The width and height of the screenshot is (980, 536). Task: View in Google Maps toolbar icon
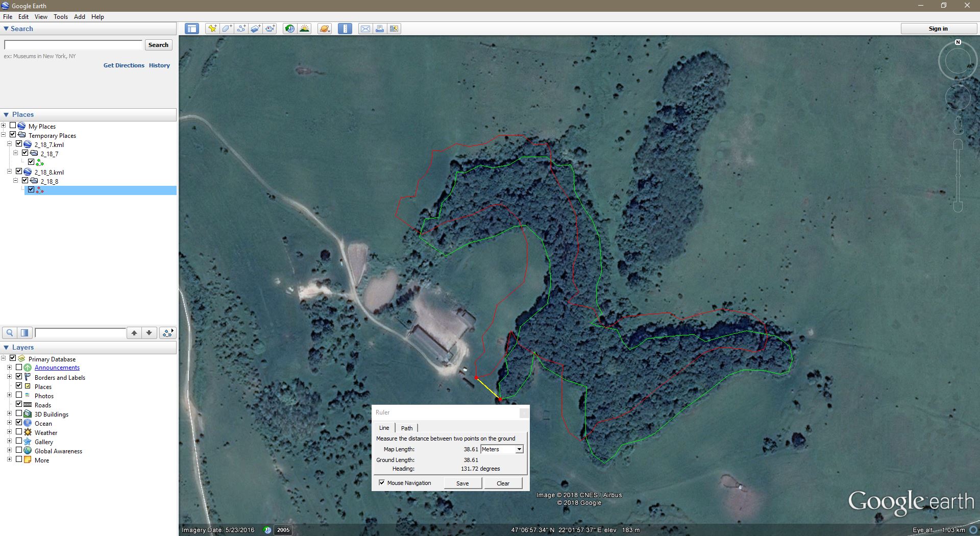[x=394, y=29]
